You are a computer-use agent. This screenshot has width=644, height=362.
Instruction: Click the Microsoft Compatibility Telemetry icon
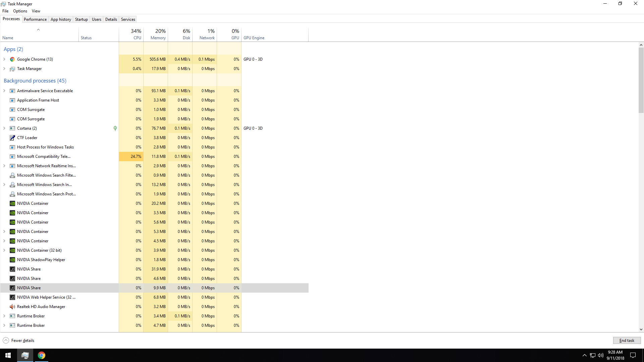coord(12,157)
